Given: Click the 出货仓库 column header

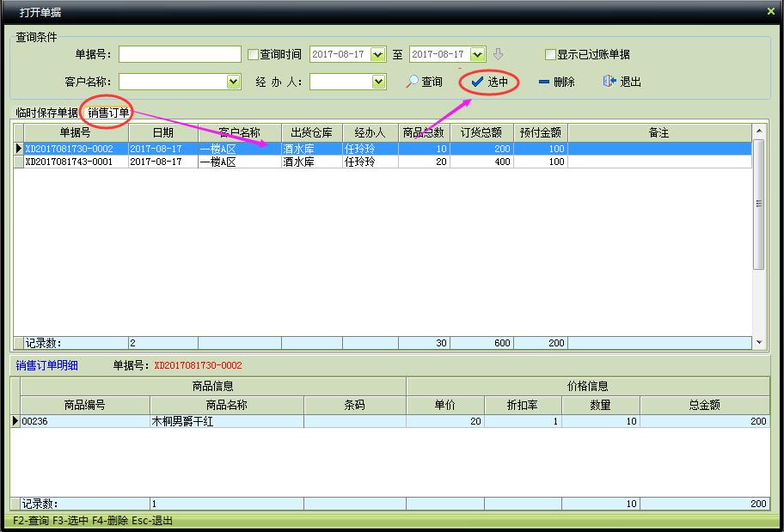Looking at the screenshot, I should [311, 132].
